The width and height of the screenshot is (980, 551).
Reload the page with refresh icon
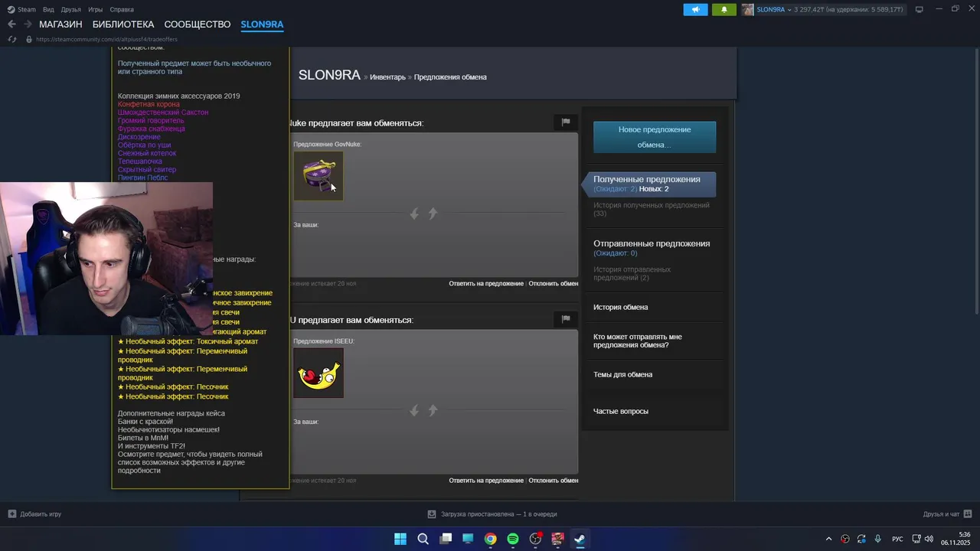pyautogui.click(x=11, y=39)
